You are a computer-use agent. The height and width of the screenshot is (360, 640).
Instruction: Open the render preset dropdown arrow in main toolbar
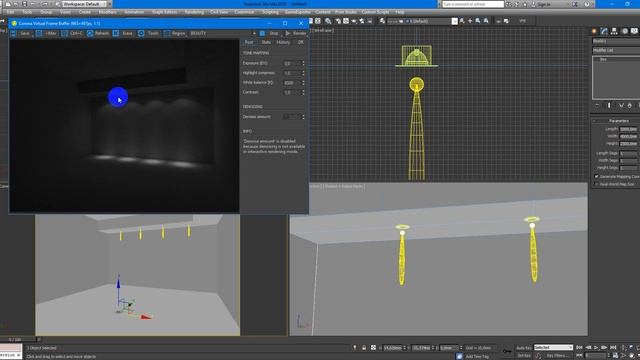[454, 21]
